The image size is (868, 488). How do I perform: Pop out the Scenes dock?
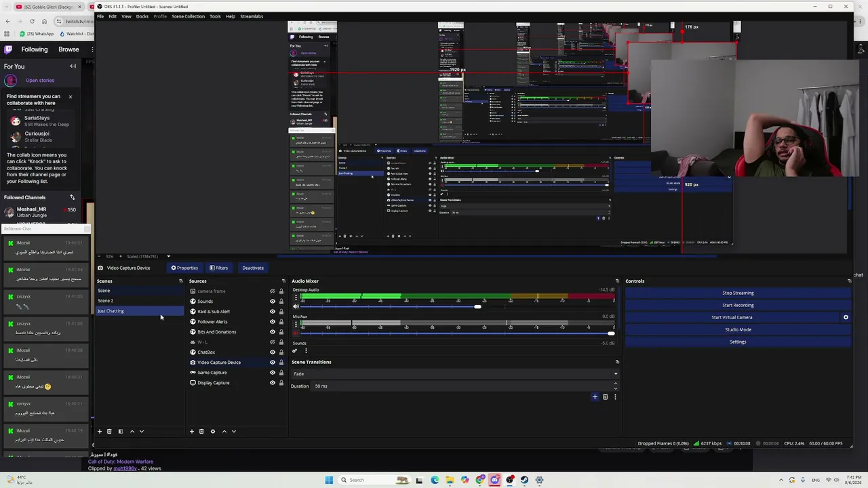point(180,281)
